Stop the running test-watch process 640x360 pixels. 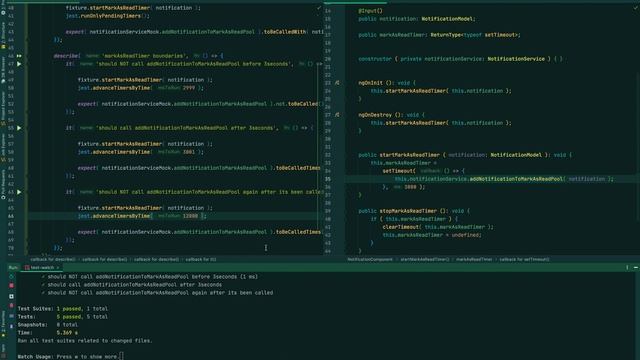tap(11, 286)
